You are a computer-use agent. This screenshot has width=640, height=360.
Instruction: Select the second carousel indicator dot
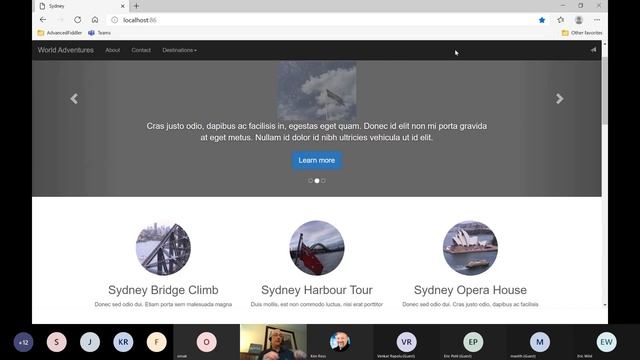coord(317,180)
